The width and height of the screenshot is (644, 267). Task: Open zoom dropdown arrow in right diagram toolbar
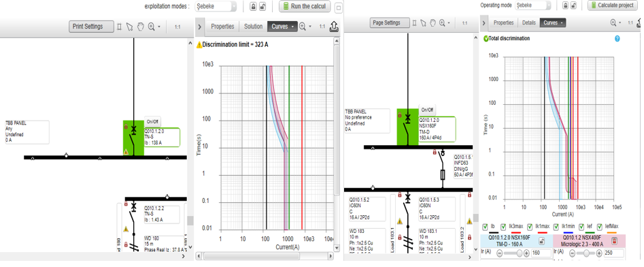[x=449, y=23]
